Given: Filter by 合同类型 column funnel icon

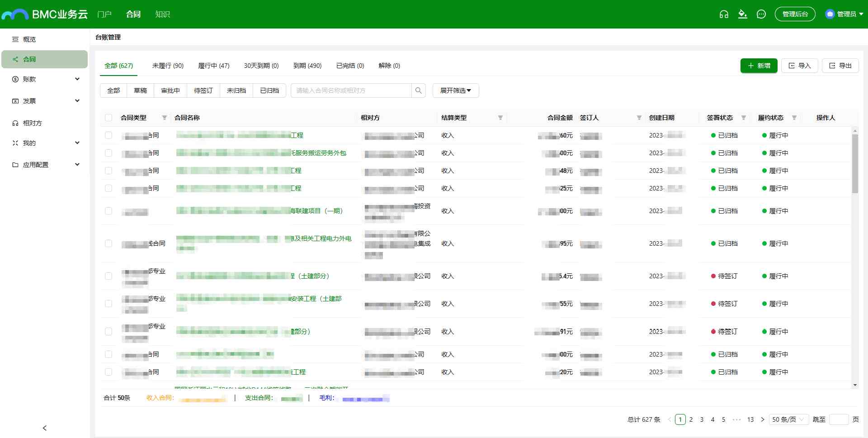Looking at the screenshot, I should click(165, 118).
